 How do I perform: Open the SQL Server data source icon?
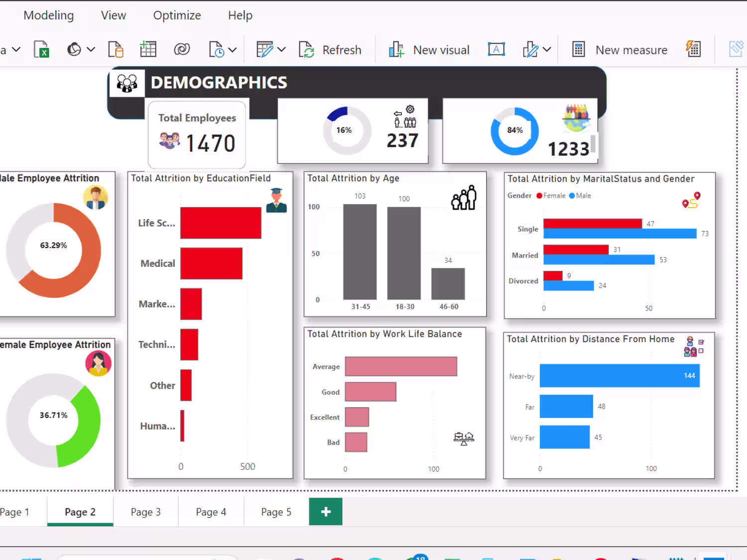point(116,50)
